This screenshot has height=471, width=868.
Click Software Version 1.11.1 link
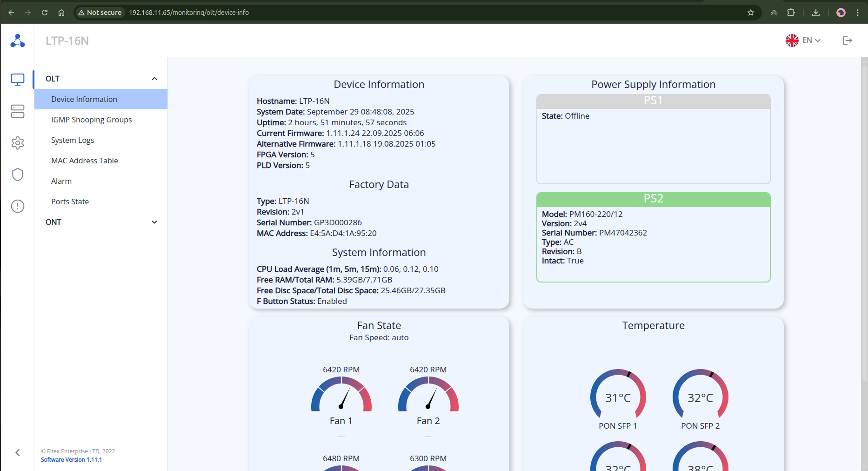71,459
